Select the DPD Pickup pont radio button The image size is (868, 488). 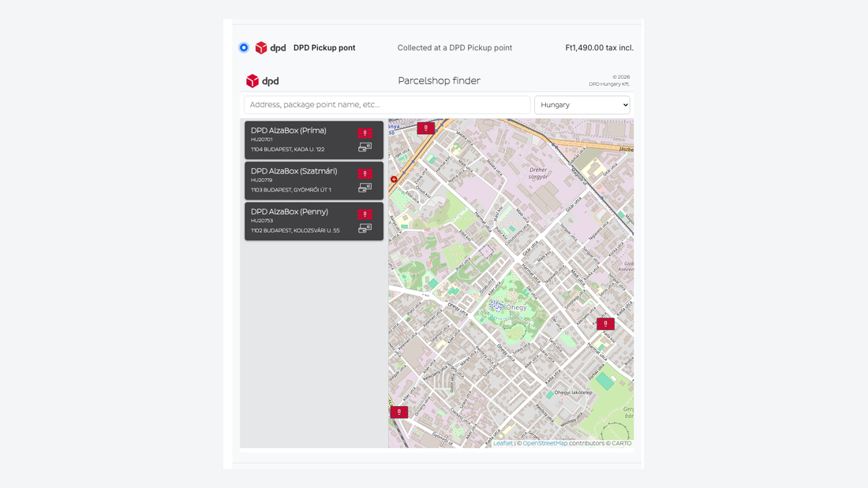[x=244, y=47]
